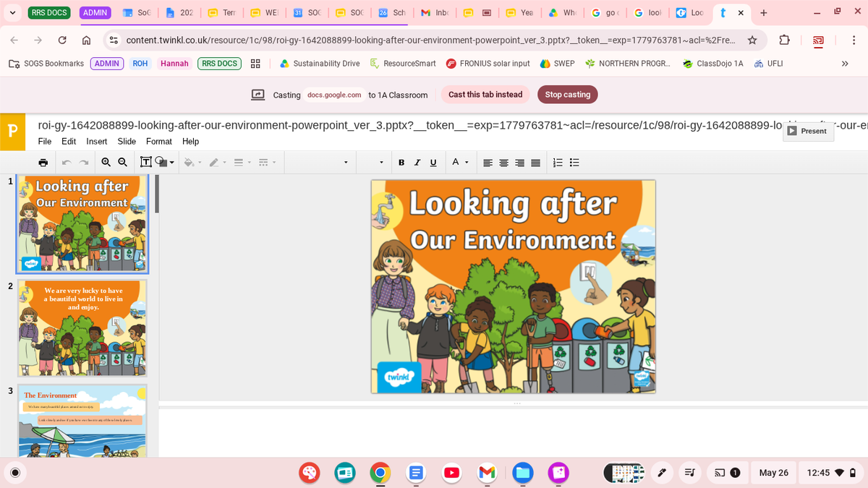Align text left
The image size is (868, 488).
click(x=488, y=163)
